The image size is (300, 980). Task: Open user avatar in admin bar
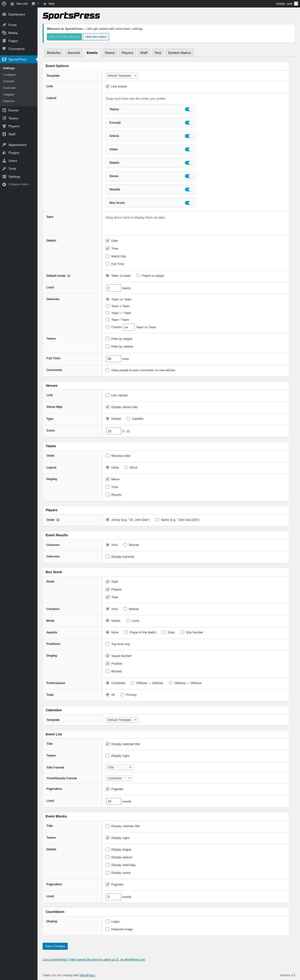(296, 4)
